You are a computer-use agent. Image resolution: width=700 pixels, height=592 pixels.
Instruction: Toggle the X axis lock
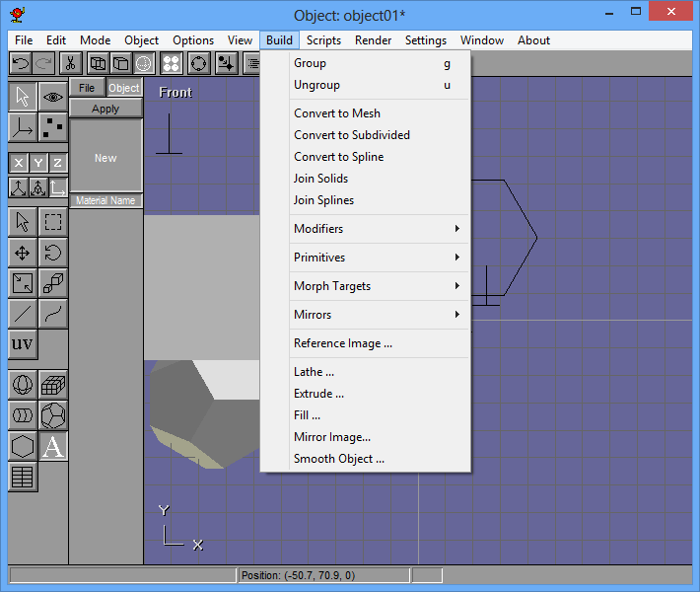(x=19, y=163)
